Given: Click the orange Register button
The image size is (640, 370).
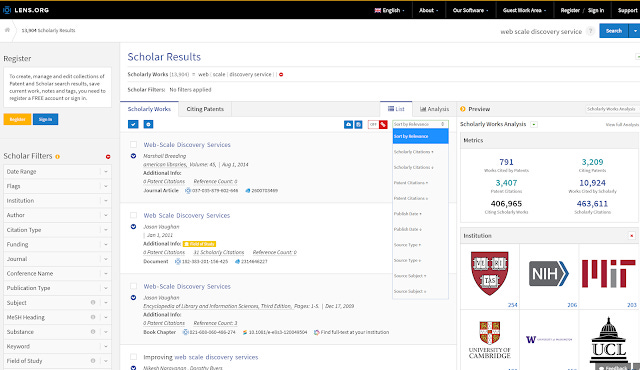Looking at the screenshot, I should point(17,119).
